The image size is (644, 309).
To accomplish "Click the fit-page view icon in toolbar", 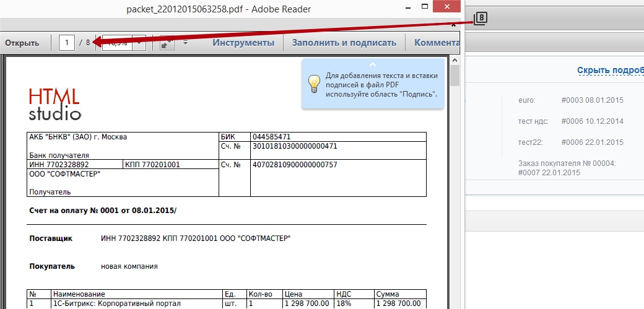I will (167, 43).
